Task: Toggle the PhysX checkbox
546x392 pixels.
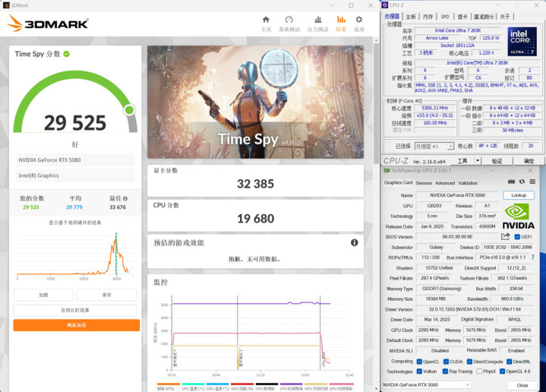Action: coord(479,371)
